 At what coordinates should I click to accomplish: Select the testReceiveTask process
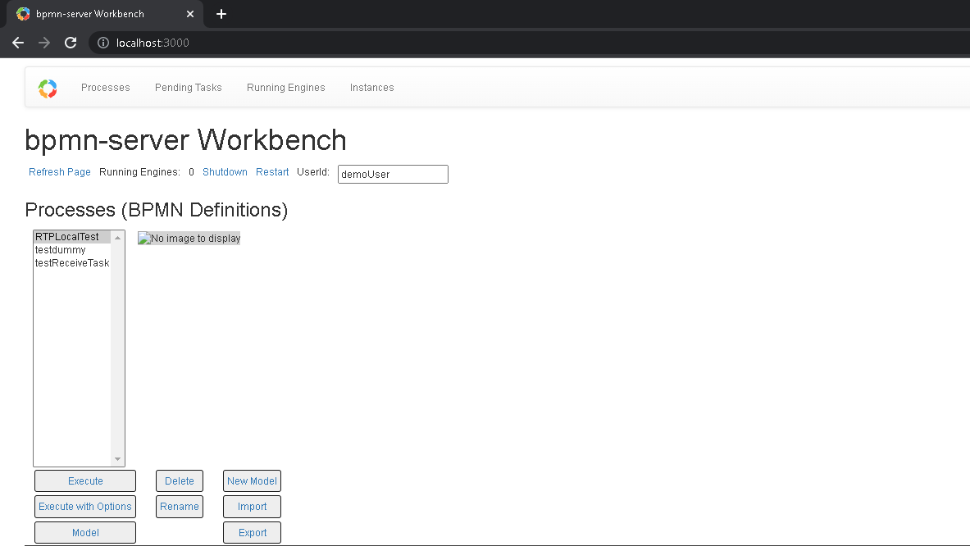[71, 262]
